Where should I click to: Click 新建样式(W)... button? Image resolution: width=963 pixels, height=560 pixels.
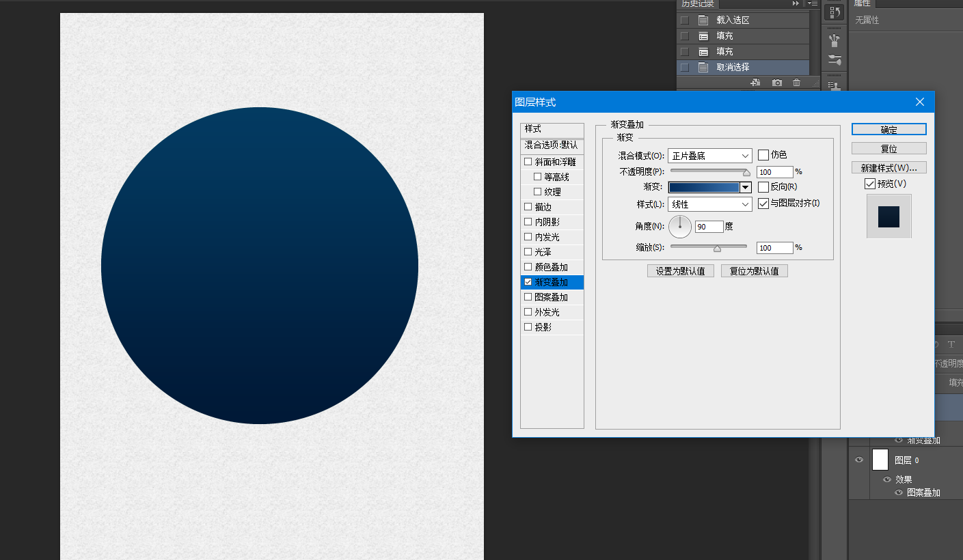[889, 167]
